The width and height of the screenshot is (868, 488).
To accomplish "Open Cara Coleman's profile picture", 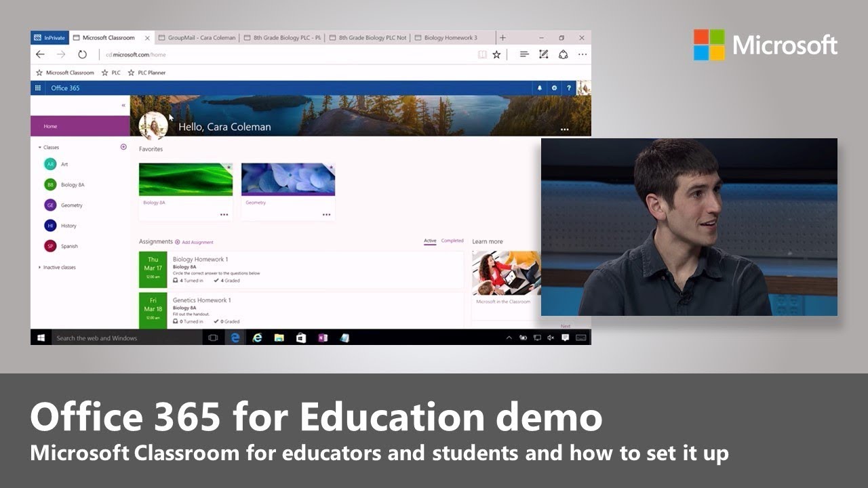I will (x=153, y=126).
